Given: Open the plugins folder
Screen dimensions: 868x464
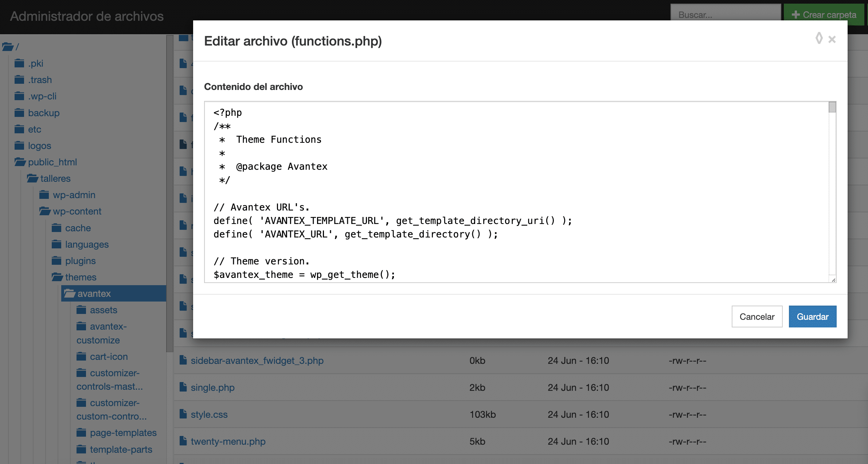Looking at the screenshot, I should coord(80,261).
